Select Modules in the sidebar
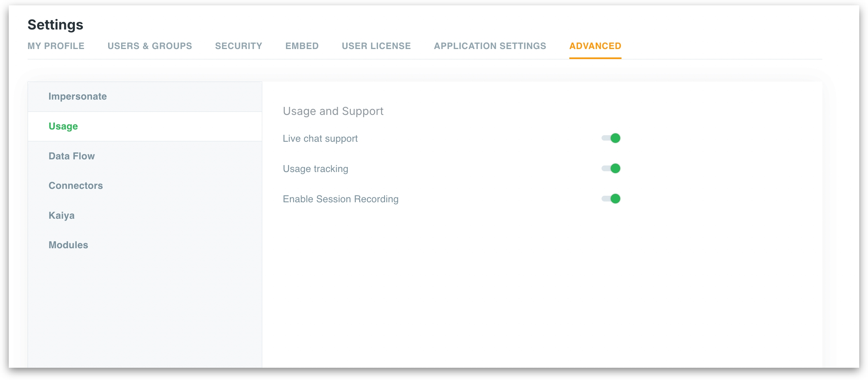The height and width of the screenshot is (380, 868). 68,245
